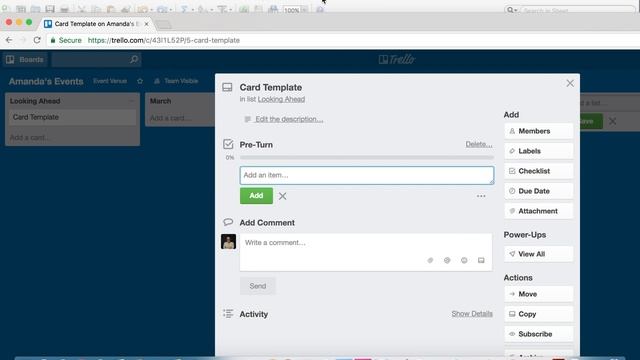Cancel add list with X icon
640x360 pixels.
[x=612, y=121]
